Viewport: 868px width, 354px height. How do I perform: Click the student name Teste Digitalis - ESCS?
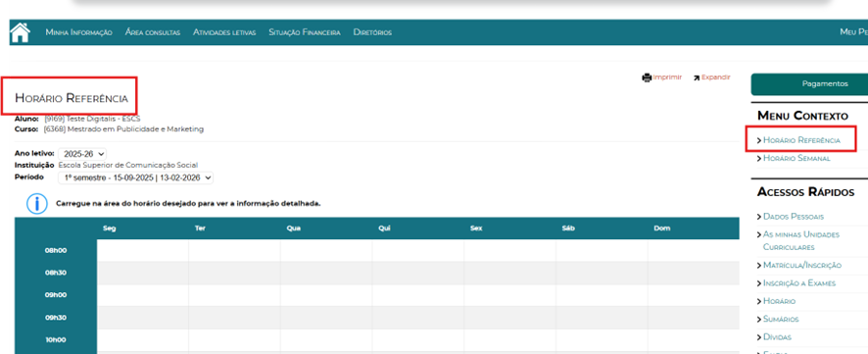click(x=104, y=119)
